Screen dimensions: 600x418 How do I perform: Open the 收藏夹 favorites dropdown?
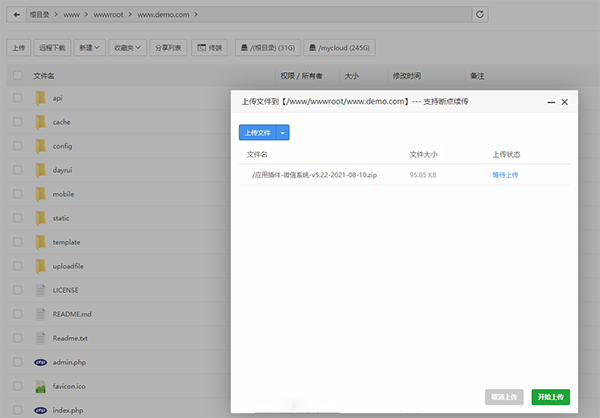[127, 47]
